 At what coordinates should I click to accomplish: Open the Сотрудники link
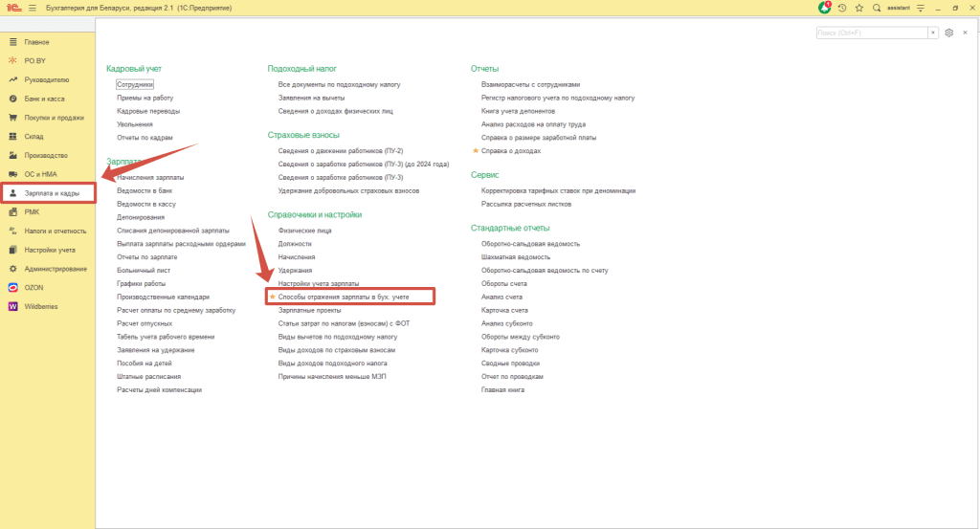(x=134, y=84)
